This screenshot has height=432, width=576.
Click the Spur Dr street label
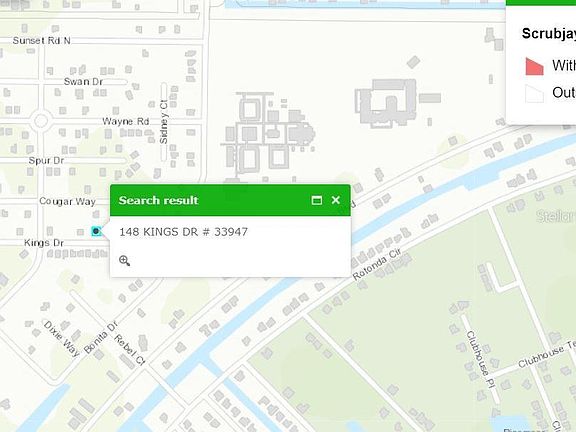[46, 161]
